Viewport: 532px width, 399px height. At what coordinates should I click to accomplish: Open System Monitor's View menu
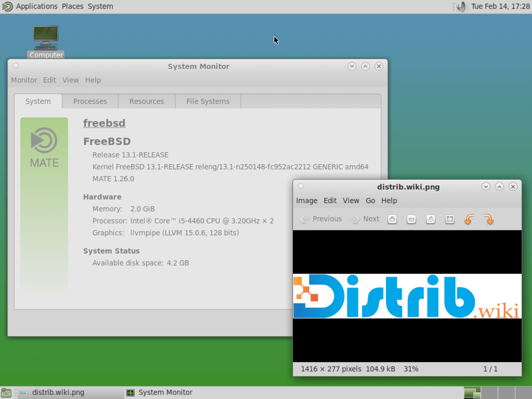[70, 80]
